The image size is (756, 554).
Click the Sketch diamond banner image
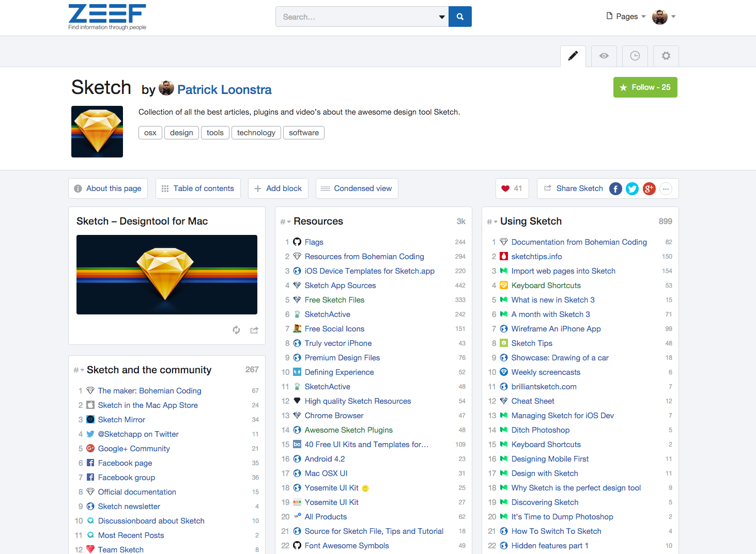(167, 275)
